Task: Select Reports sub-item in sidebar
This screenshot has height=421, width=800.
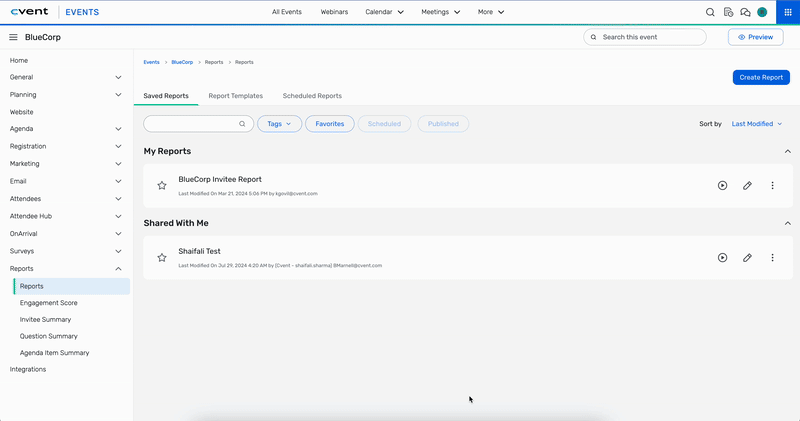Action: [71, 286]
